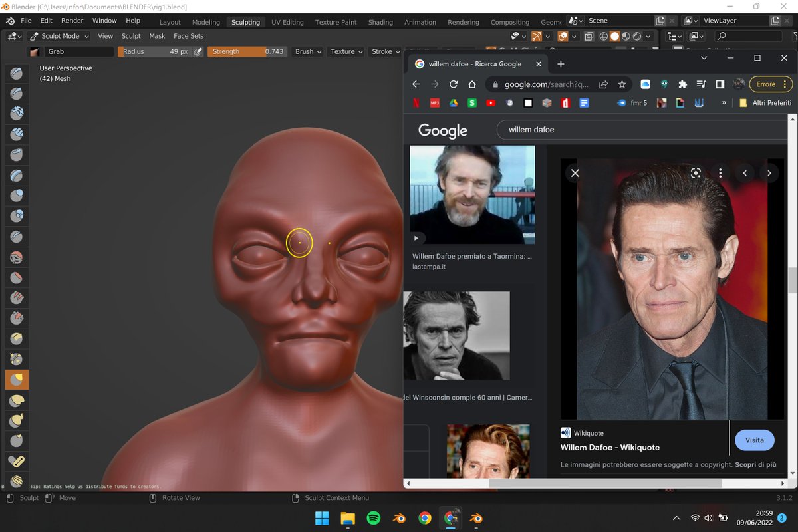Image resolution: width=798 pixels, height=532 pixels.
Task: Open the Stroke settings dropdown
Action: coord(386,51)
